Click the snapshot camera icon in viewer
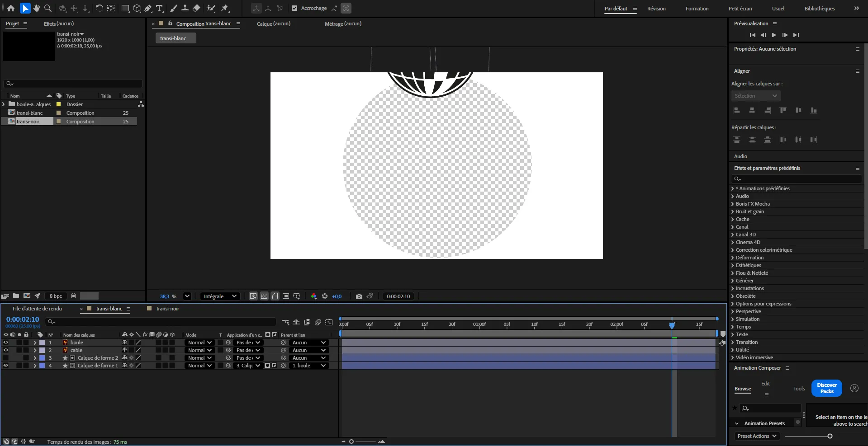The height and width of the screenshot is (446, 868). [x=359, y=296]
